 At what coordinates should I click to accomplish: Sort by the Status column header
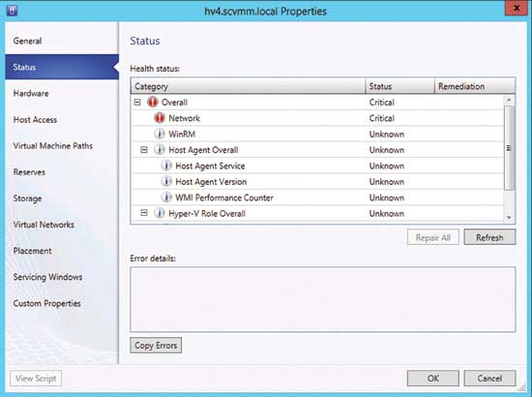point(400,86)
